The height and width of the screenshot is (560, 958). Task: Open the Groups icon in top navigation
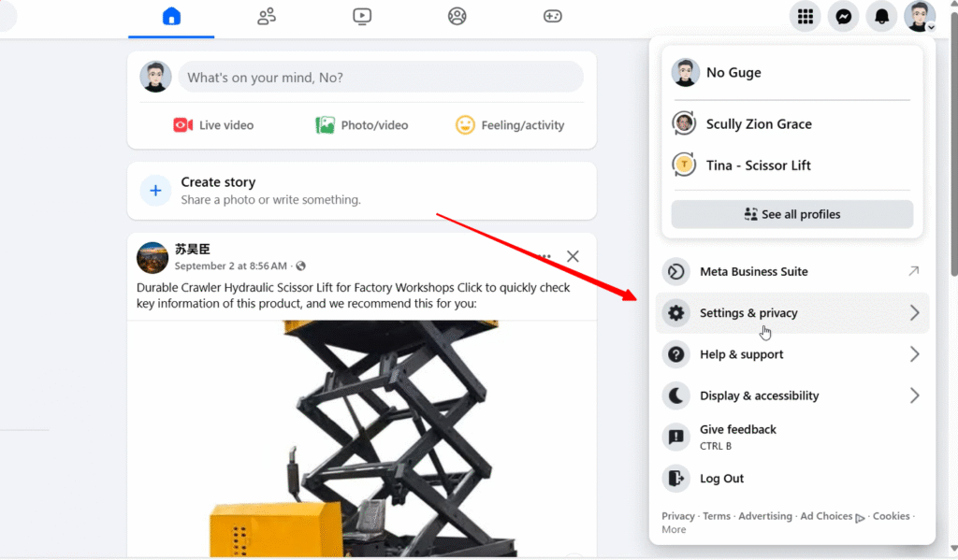click(457, 17)
